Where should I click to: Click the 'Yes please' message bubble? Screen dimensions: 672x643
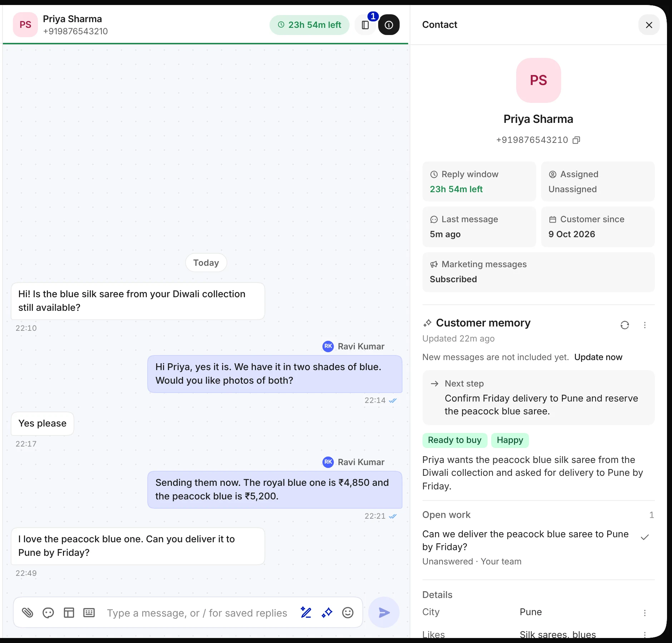(x=42, y=423)
